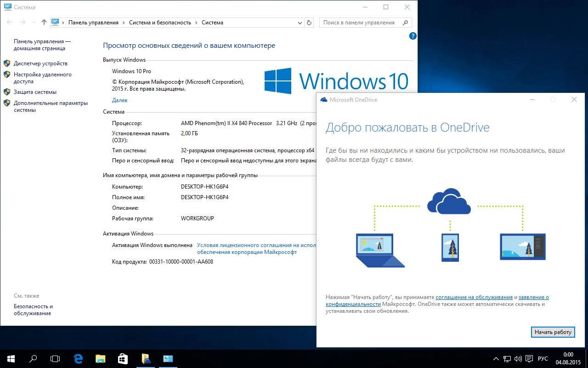Open Action Center notifications icon
Screen dimensions: 588x368
tap(529, 358)
